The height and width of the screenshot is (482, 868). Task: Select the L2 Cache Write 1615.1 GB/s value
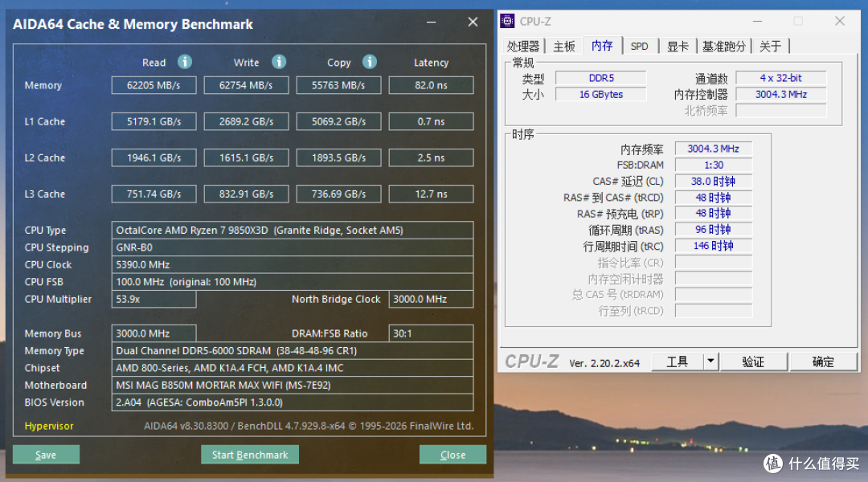[x=247, y=157]
